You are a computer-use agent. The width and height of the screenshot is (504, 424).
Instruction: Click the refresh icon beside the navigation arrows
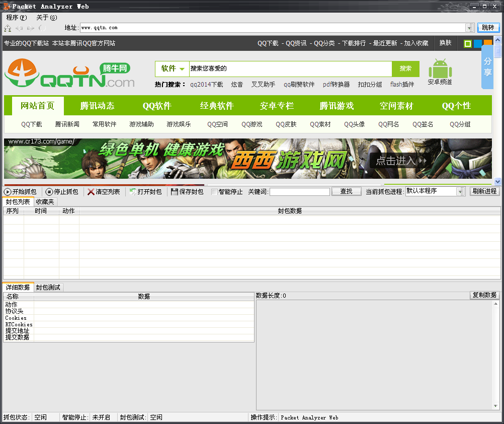[42, 28]
